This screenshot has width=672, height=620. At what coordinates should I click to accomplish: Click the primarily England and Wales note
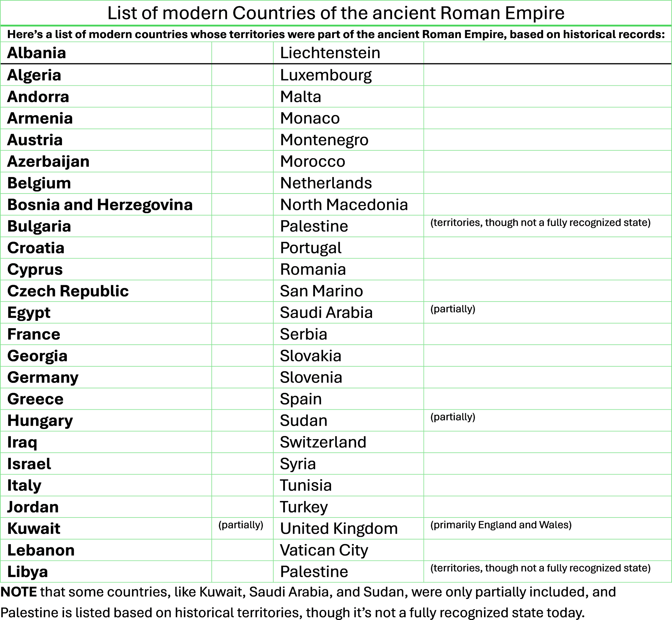coord(501,525)
